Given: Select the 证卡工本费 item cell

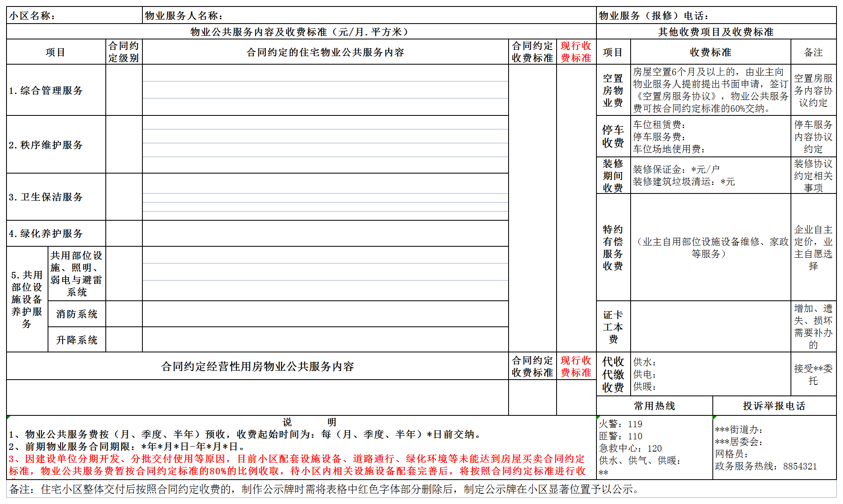Looking at the screenshot, I should click(613, 327).
